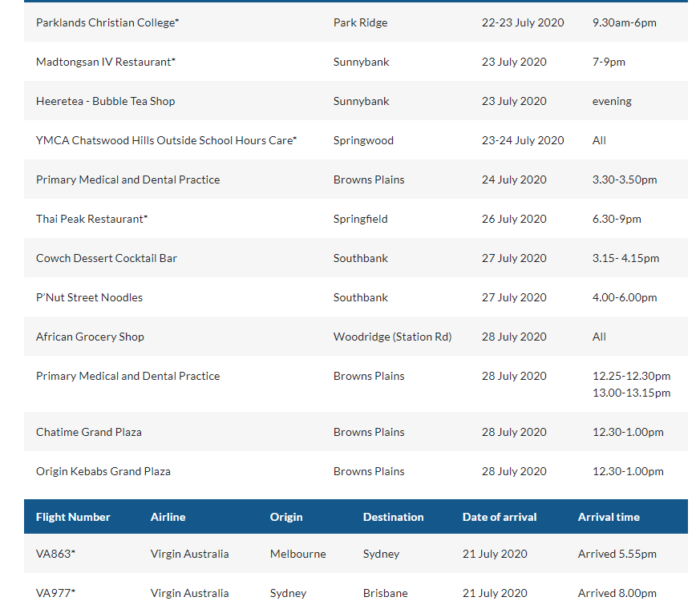This screenshot has width=700, height=601.
Task: Select Browns Plains in Origin Kebabs row
Action: [369, 472]
